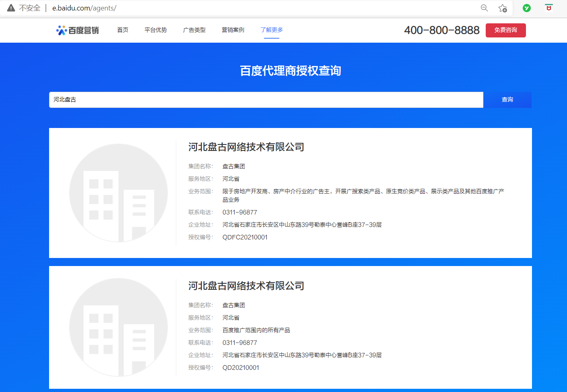Click the insecure site warning icon
The width and height of the screenshot is (567, 392).
pos(11,8)
